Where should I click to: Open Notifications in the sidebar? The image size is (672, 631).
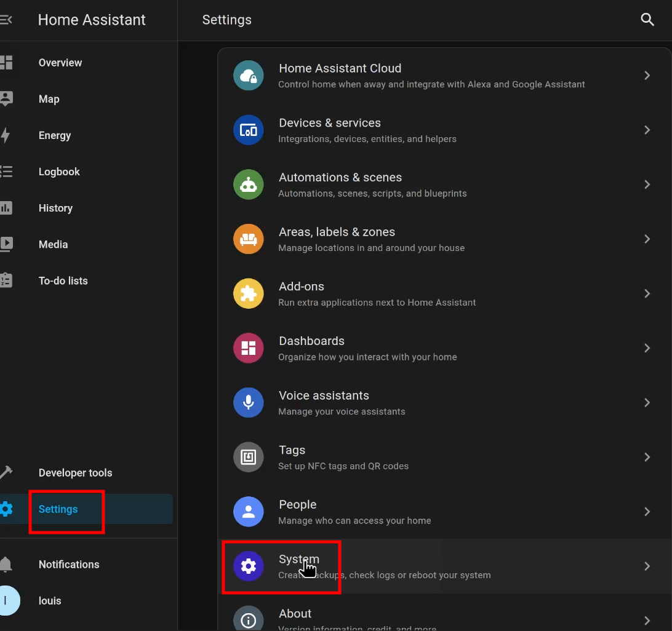87,564
